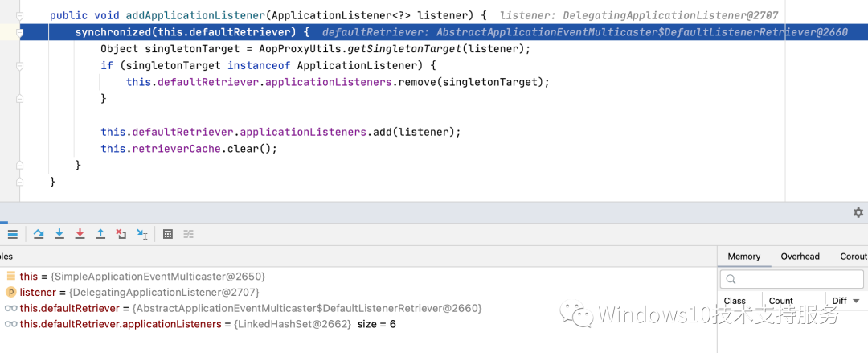
Task: Click the 'instanceof' keyword in the if statement
Action: pos(259,65)
